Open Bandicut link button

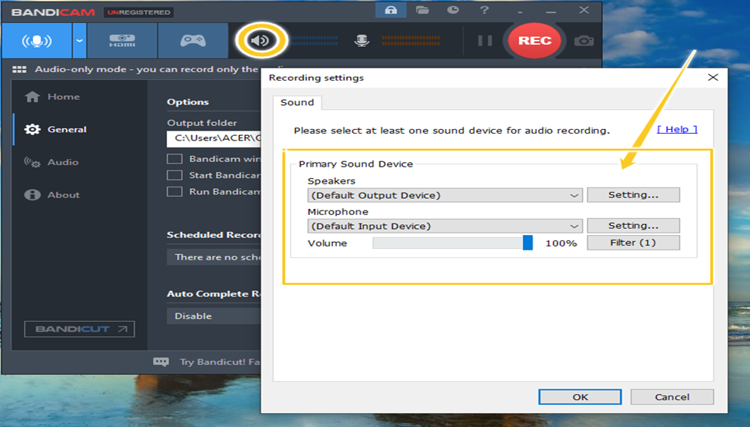tap(79, 329)
